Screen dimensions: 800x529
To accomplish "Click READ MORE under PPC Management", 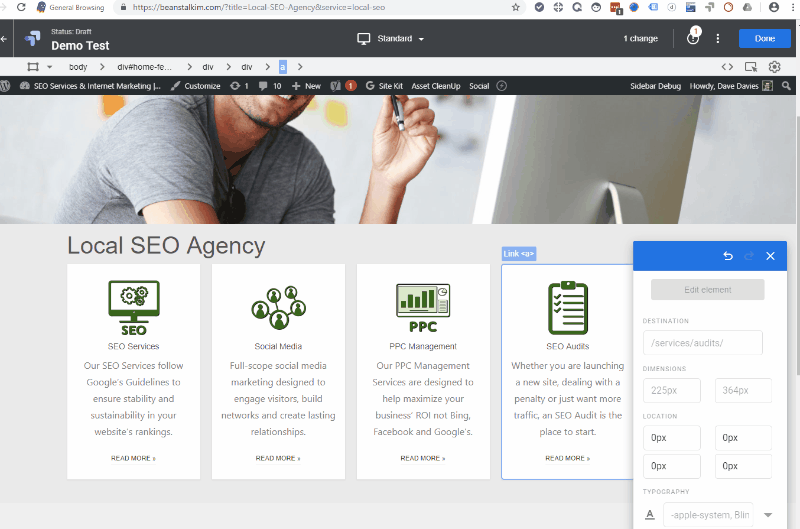I will (423, 459).
